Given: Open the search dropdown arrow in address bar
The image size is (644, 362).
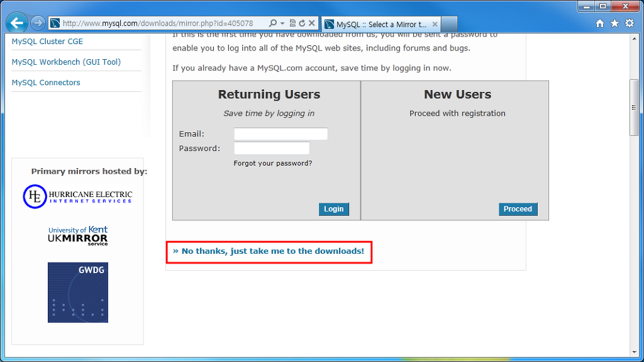Looking at the screenshot, I should tap(282, 23).
